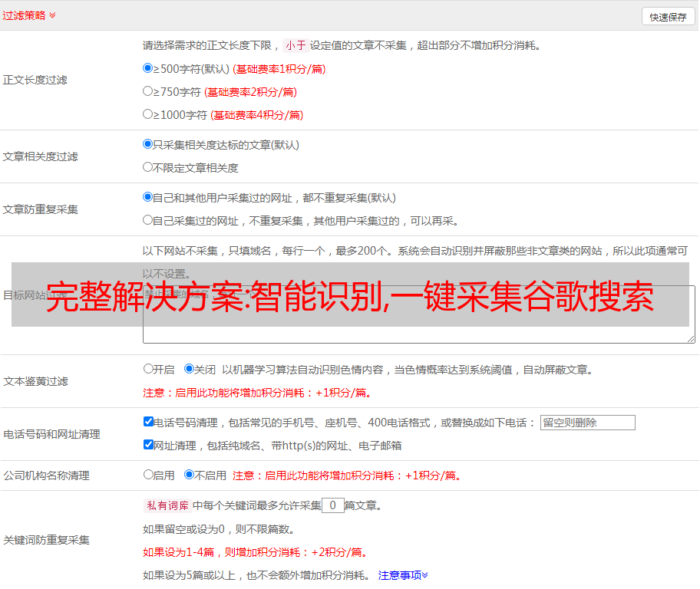Select 自己采集过的网址 no-repeat option
This screenshot has width=700, height=589.
tap(148, 220)
